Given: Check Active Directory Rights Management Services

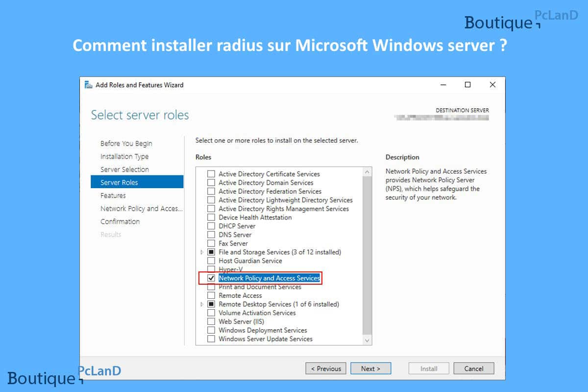Looking at the screenshot, I should pyautogui.click(x=211, y=209).
